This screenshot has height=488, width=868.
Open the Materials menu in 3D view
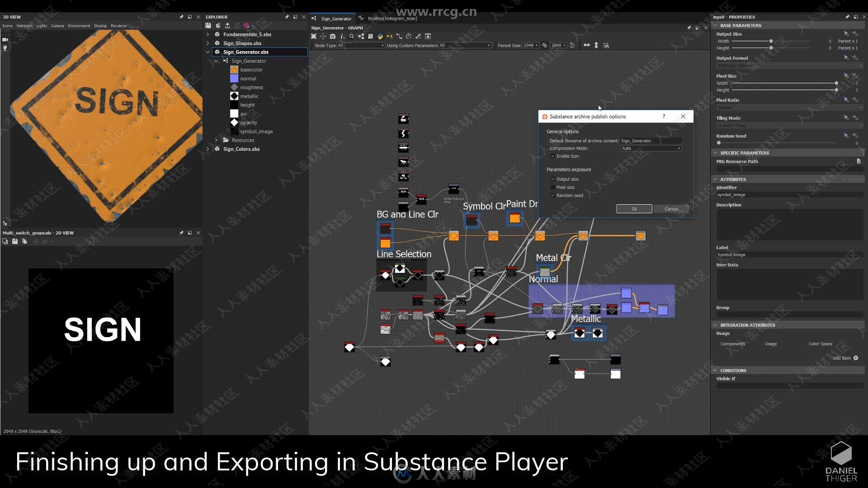[x=24, y=26]
